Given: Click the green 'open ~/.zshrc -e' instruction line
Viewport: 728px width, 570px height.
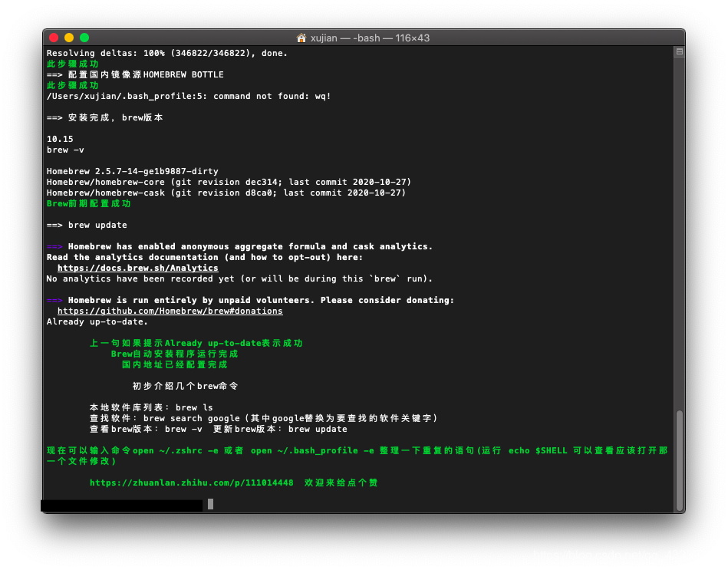Looking at the screenshot, I should coord(357,450).
